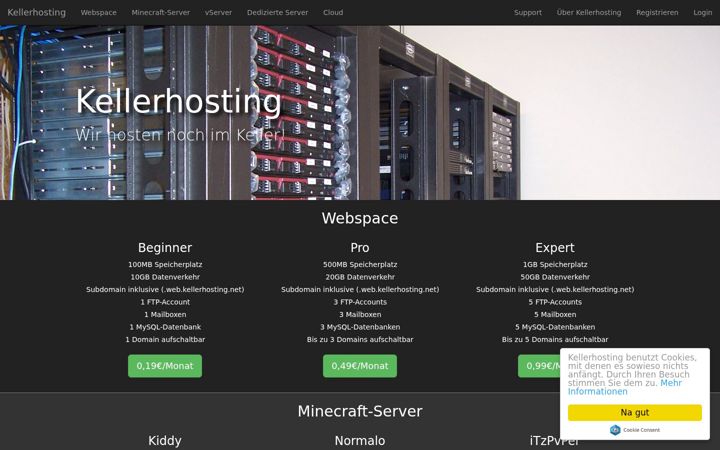Open the Dedizierte Server page
This screenshot has width=720, height=450.
(x=277, y=12)
